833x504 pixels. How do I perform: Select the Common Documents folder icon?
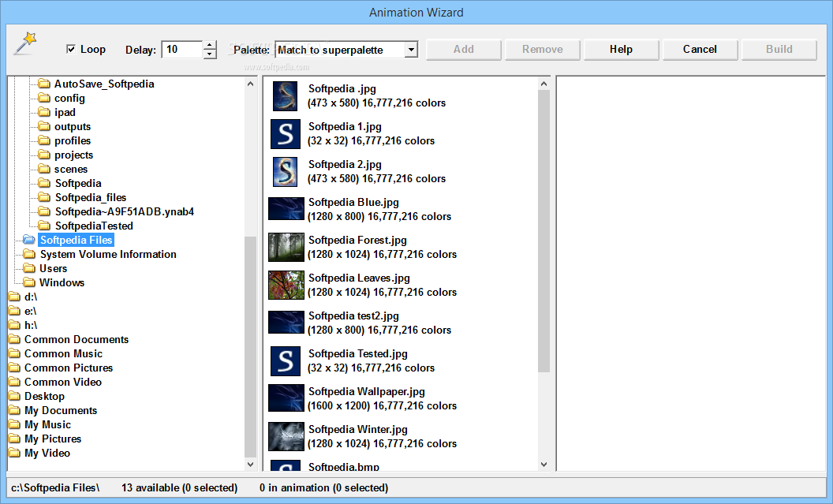[x=14, y=339]
